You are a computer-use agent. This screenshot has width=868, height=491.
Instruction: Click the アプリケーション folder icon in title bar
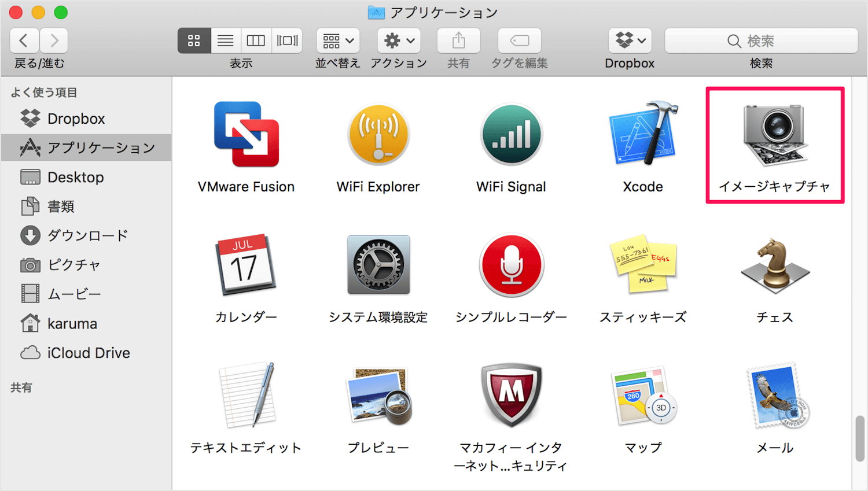pos(376,12)
